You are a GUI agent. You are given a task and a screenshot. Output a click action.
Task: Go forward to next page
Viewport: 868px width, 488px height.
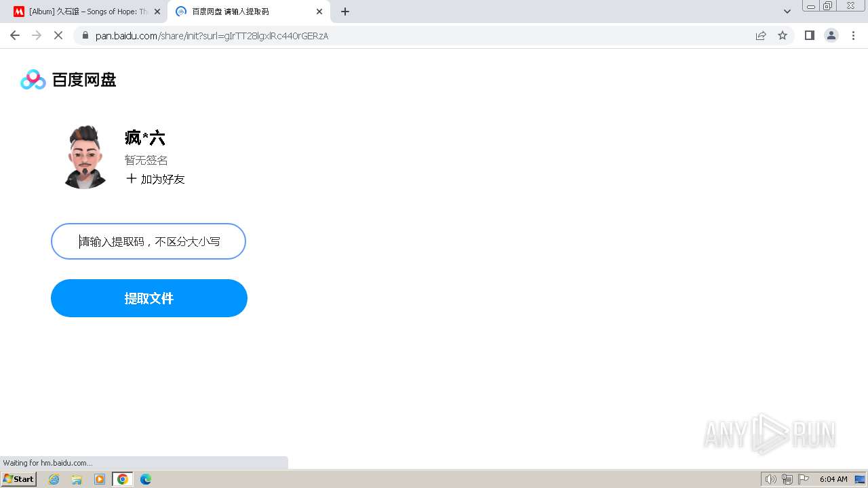coord(37,35)
